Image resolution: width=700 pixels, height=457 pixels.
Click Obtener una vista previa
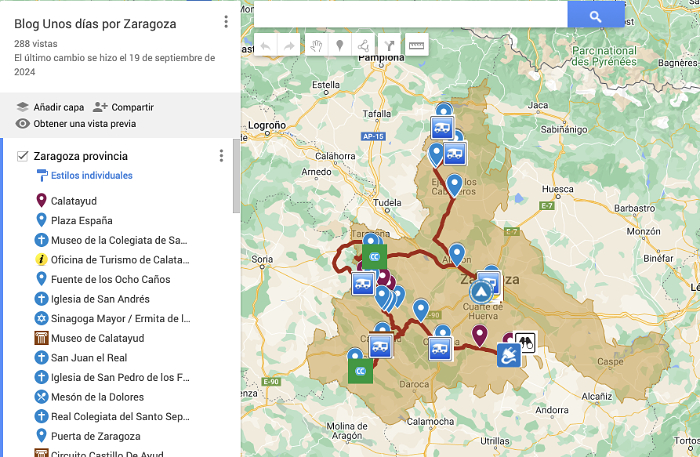tap(76, 124)
